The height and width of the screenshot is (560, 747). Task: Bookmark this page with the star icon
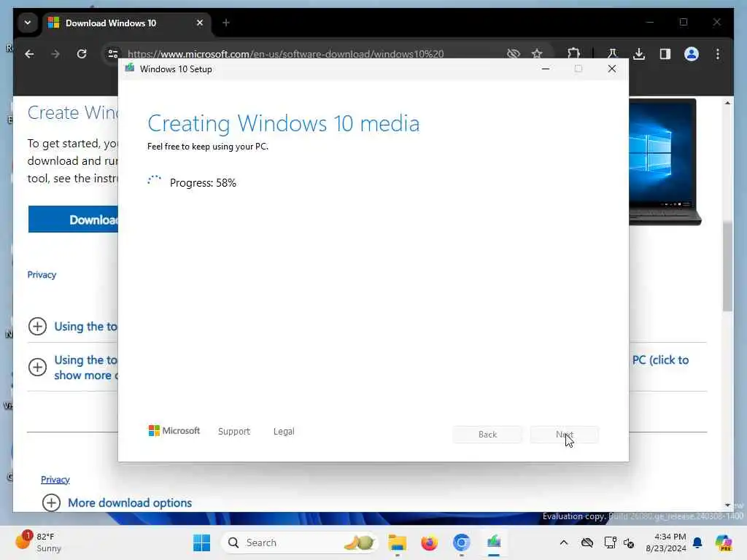tap(537, 54)
